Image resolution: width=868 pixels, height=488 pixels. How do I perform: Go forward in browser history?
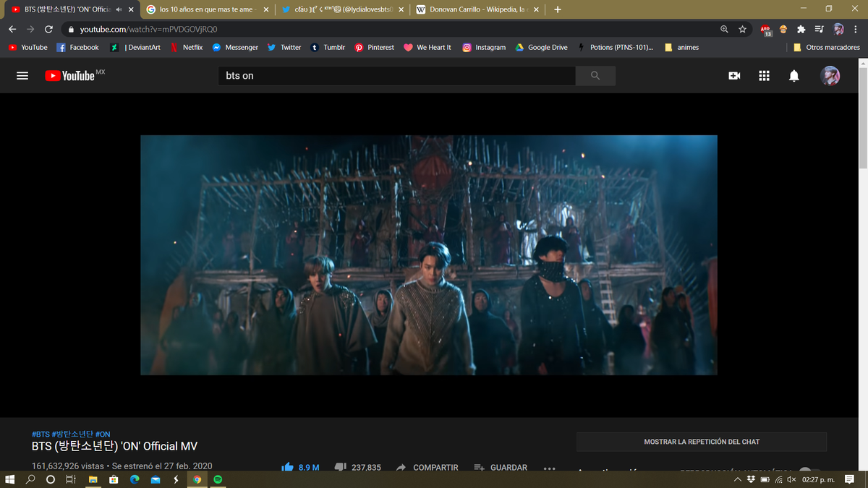[30, 29]
